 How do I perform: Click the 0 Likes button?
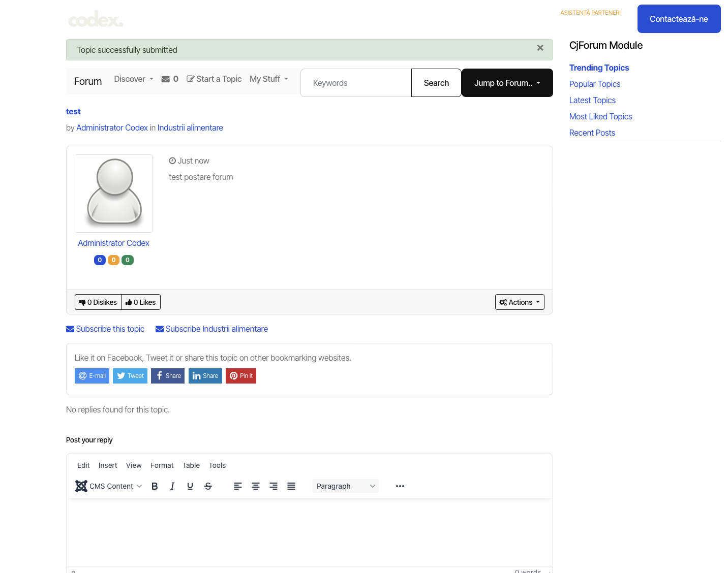point(141,302)
